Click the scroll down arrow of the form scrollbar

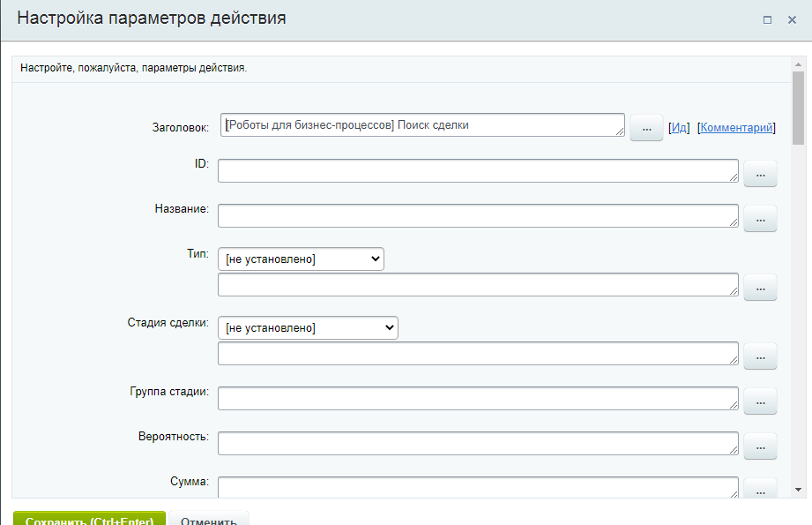tap(798, 489)
